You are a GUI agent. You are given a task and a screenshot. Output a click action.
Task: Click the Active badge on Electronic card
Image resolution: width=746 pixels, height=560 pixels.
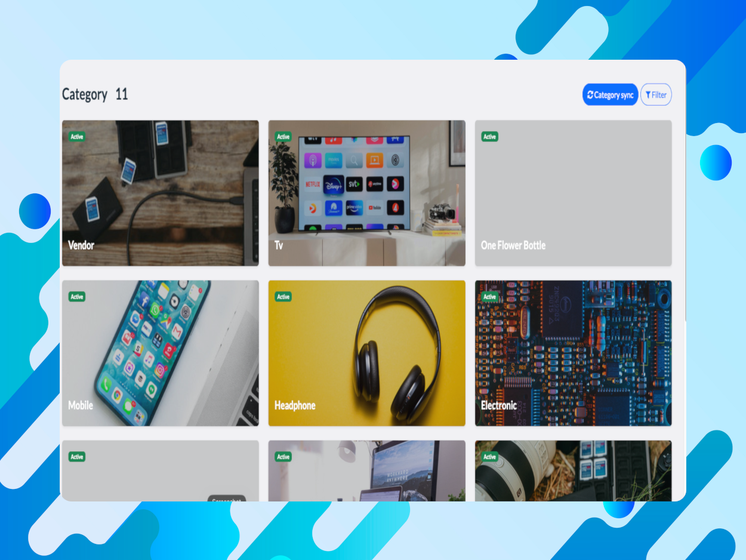click(490, 297)
